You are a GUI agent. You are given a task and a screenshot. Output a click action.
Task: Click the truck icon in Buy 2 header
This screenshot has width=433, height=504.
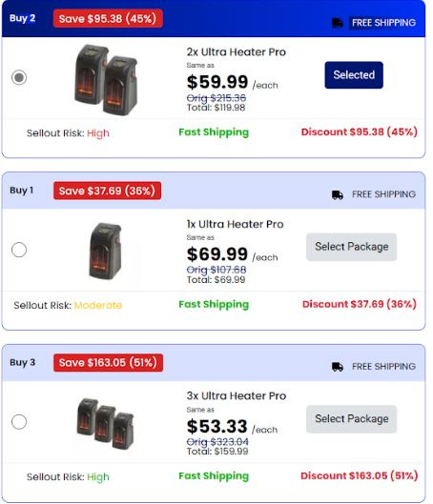pyautogui.click(x=337, y=23)
